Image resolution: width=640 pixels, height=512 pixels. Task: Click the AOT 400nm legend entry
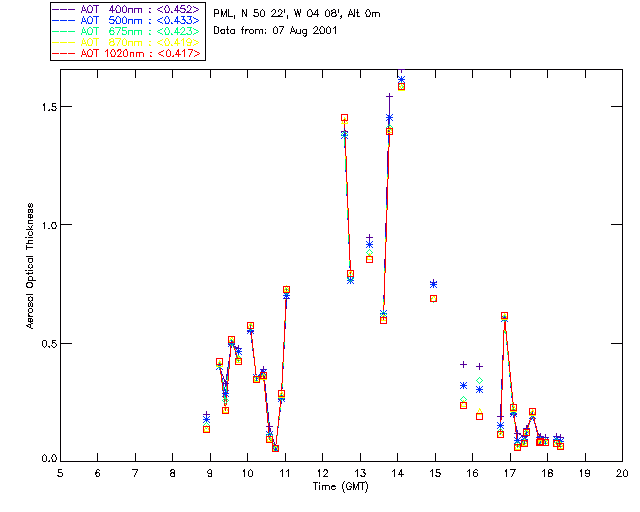(126, 9)
